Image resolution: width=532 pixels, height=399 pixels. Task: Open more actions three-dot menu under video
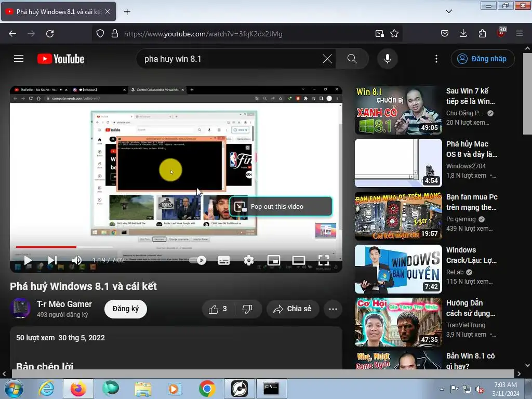click(x=333, y=309)
